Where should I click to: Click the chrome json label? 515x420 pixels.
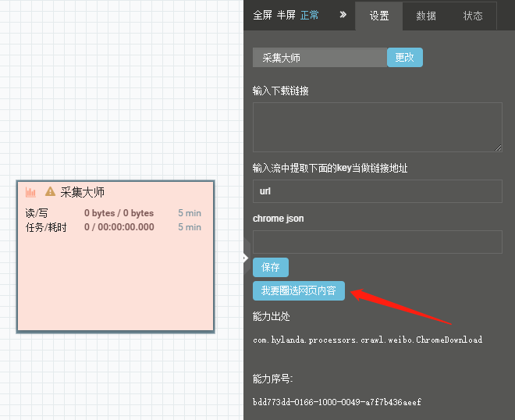click(279, 219)
